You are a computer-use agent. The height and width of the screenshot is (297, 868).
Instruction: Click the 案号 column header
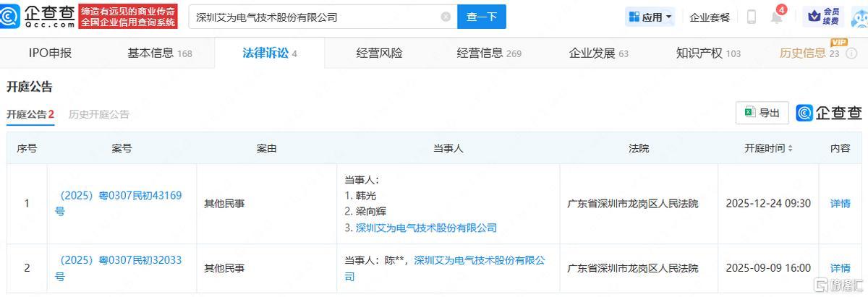click(x=122, y=148)
